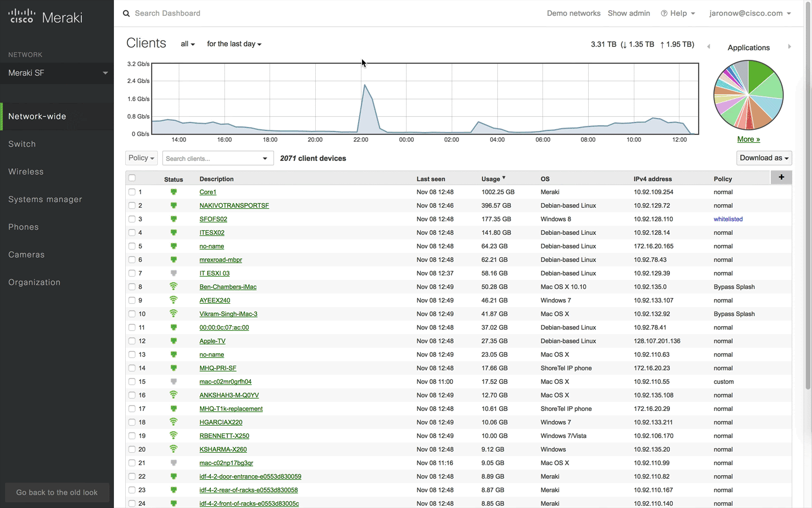Image resolution: width=812 pixels, height=508 pixels.
Task: Click the status icon for mrexroad-mbpr
Action: click(x=174, y=260)
